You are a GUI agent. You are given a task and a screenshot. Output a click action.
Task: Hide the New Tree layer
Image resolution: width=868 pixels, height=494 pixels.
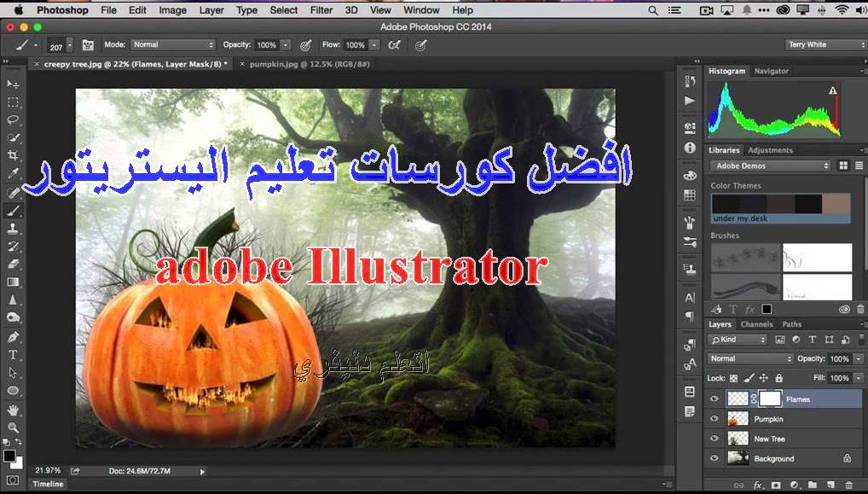click(715, 439)
